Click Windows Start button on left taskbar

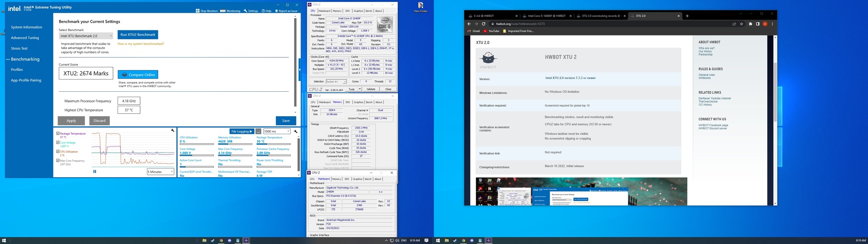click(4, 240)
